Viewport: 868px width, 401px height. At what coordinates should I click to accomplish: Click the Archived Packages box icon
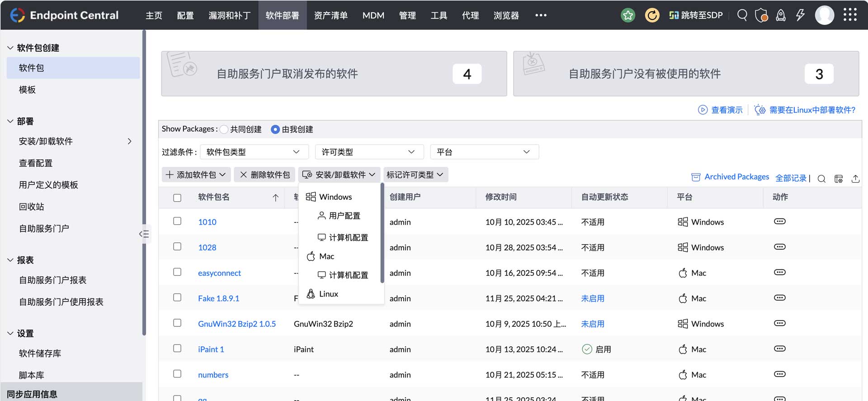coord(696,177)
